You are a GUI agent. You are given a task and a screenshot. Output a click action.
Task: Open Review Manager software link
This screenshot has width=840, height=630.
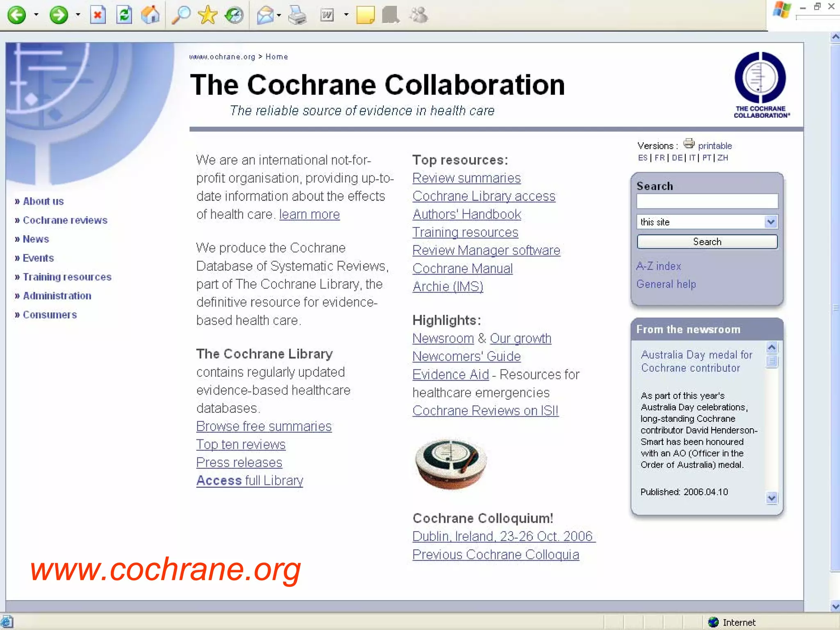486,250
